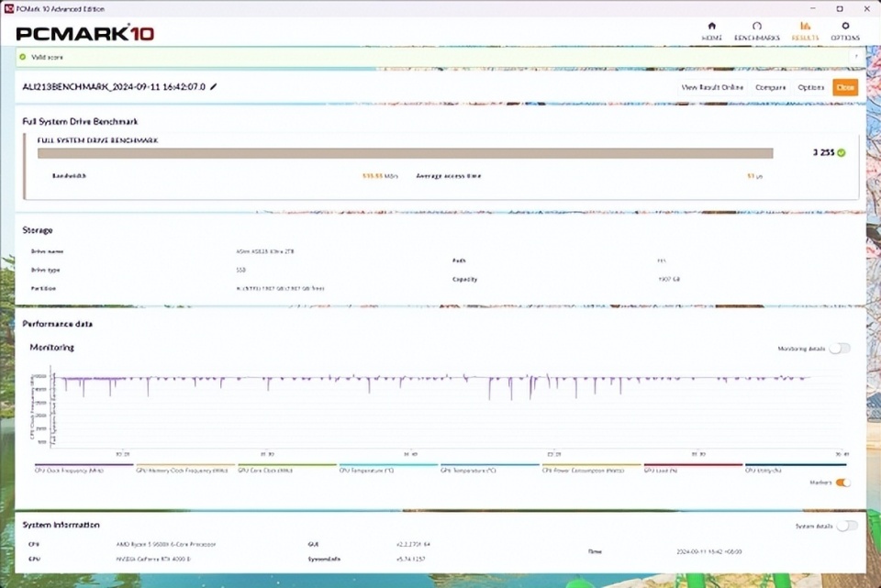Click the Drive name value
The height and width of the screenshot is (588, 881).
click(x=265, y=251)
